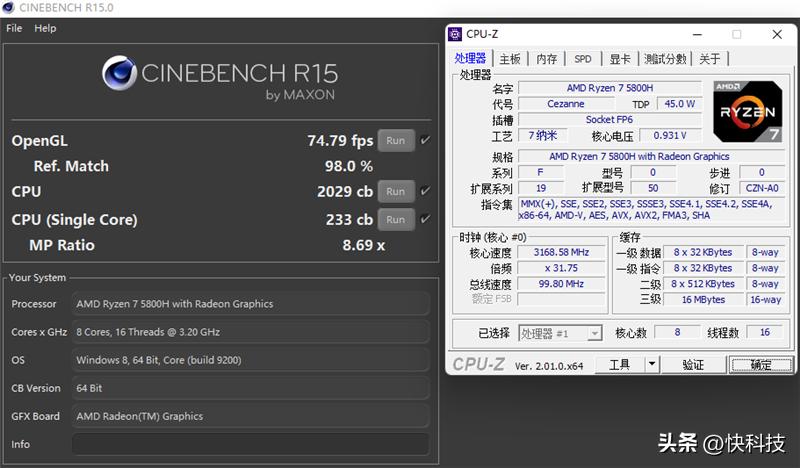The height and width of the screenshot is (468, 800).
Task: Run the CPU multi-core benchmark
Action: point(395,191)
